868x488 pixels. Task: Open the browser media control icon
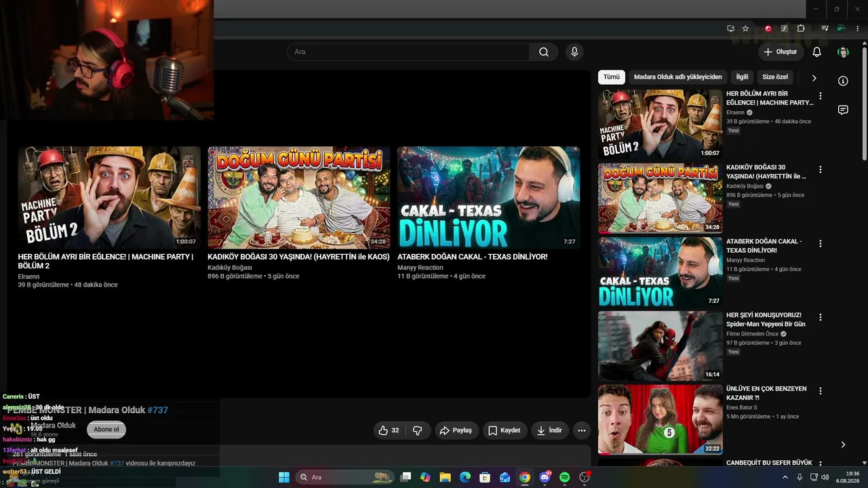click(825, 28)
